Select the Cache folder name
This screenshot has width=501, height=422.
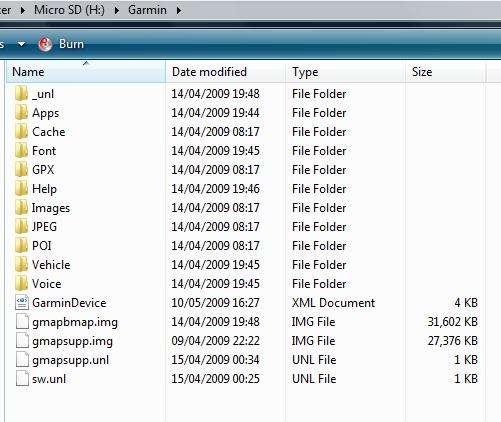pyautogui.click(x=49, y=132)
